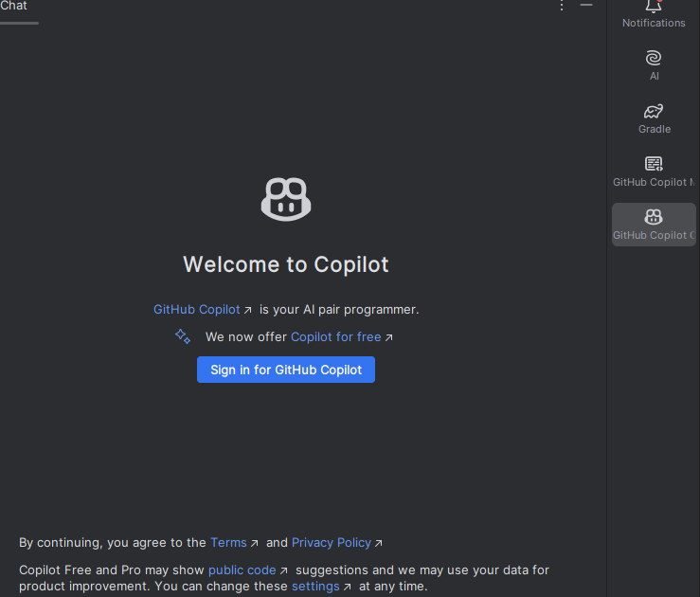Image resolution: width=700 pixels, height=597 pixels.
Task: Click the sparkle icon beside the free offer
Action: [x=183, y=336]
